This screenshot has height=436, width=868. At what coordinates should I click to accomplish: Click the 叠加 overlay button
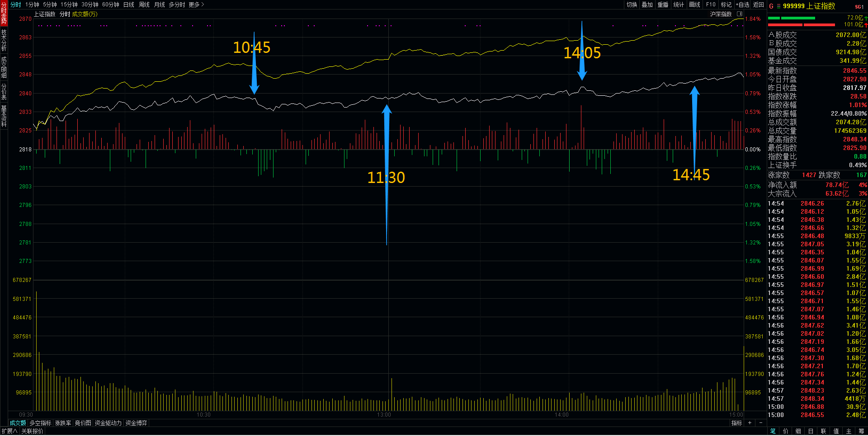click(x=647, y=5)
